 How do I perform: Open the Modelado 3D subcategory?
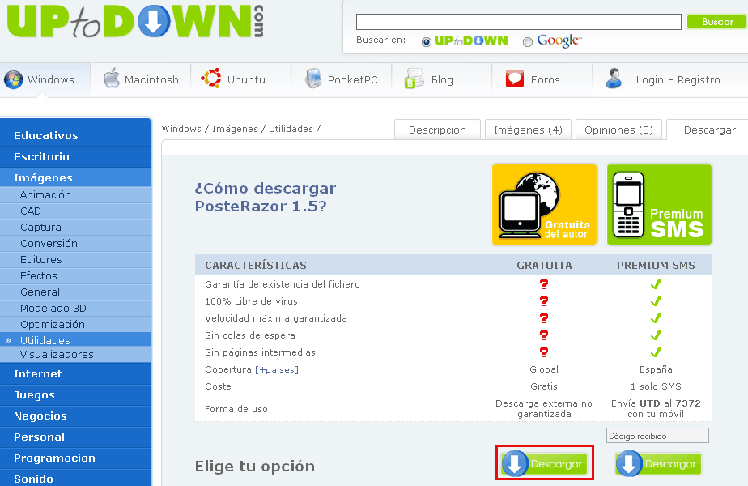point(75,308)
